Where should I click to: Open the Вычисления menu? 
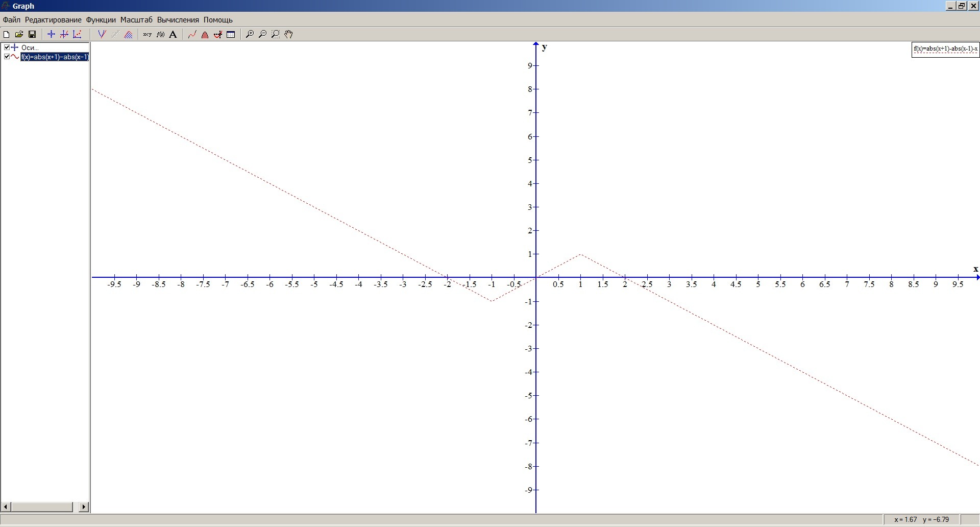pos(178,20)
